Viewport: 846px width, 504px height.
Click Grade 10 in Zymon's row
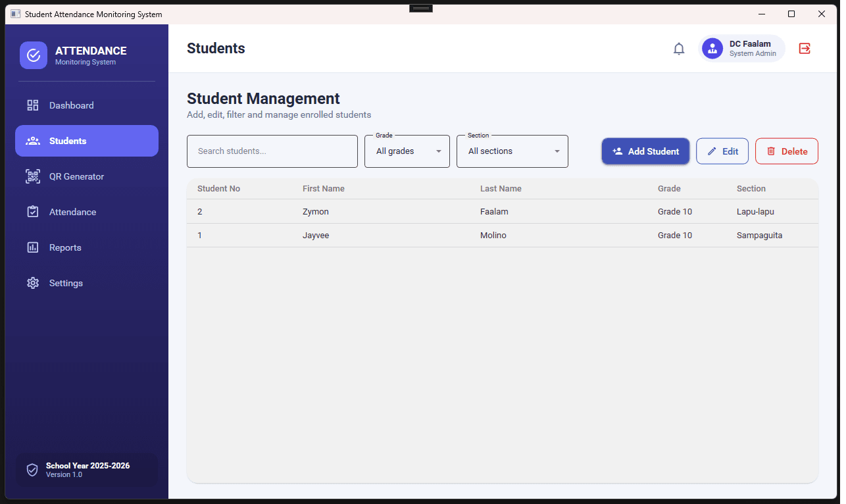[675, 212]
